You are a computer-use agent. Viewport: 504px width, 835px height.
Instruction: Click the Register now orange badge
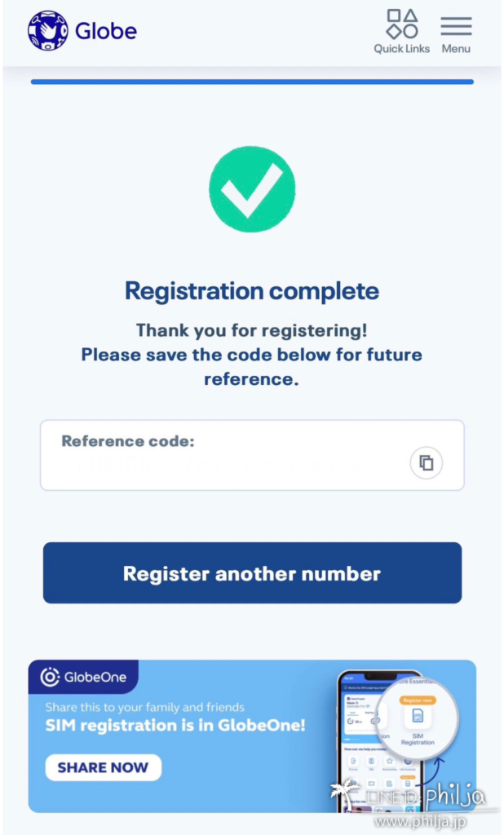coord(418,700)
